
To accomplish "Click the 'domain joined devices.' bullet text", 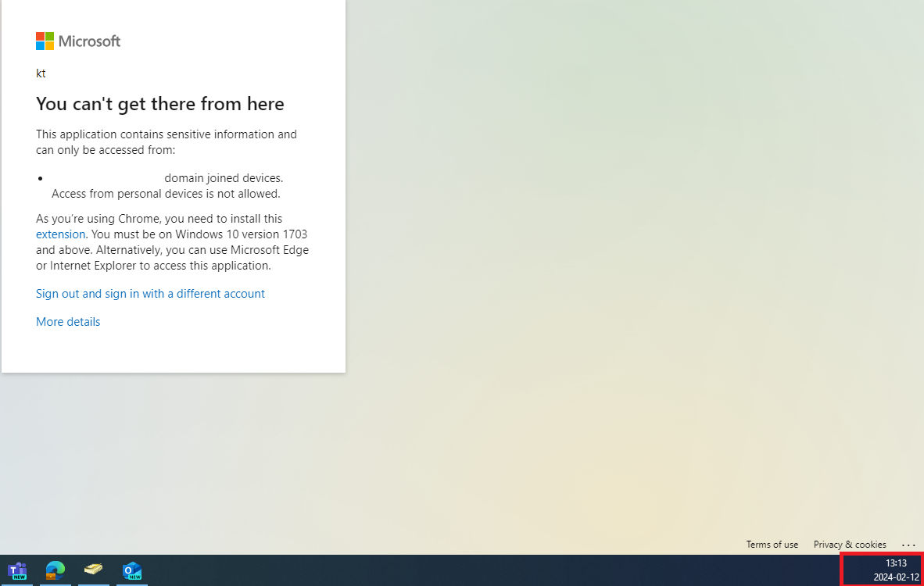I will click(224, 178).
